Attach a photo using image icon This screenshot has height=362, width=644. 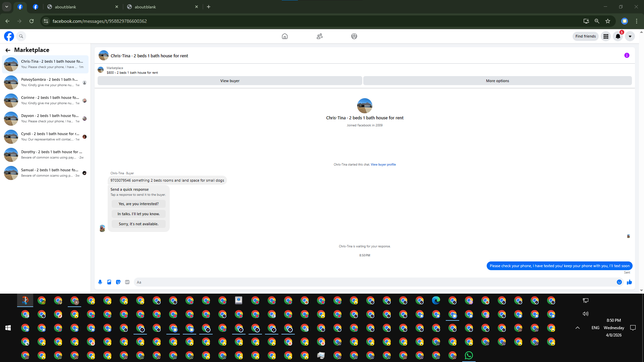coord(109,282)
